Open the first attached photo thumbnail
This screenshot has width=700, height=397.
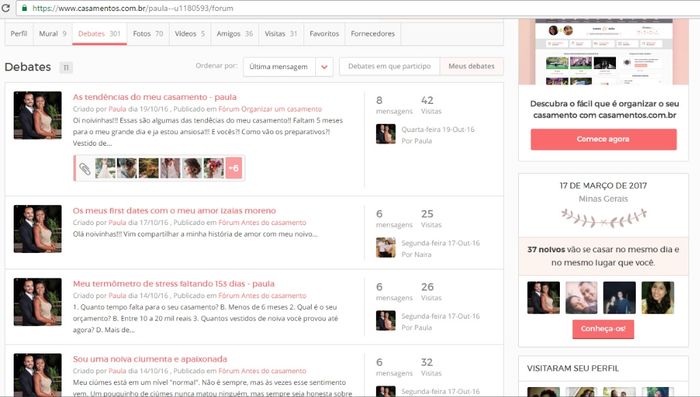pyautogui.click(x=105, y=168)
